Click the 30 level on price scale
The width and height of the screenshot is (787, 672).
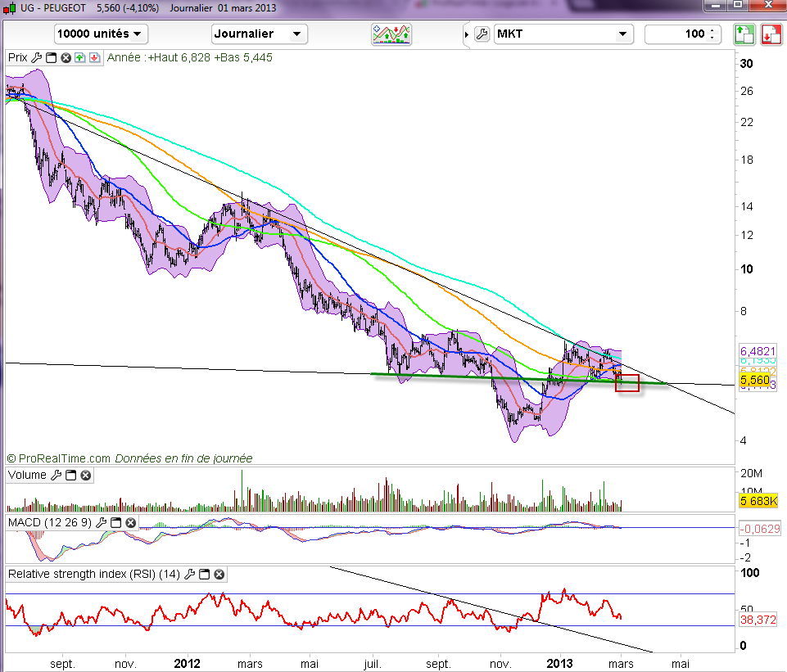(x=746, y=64)
